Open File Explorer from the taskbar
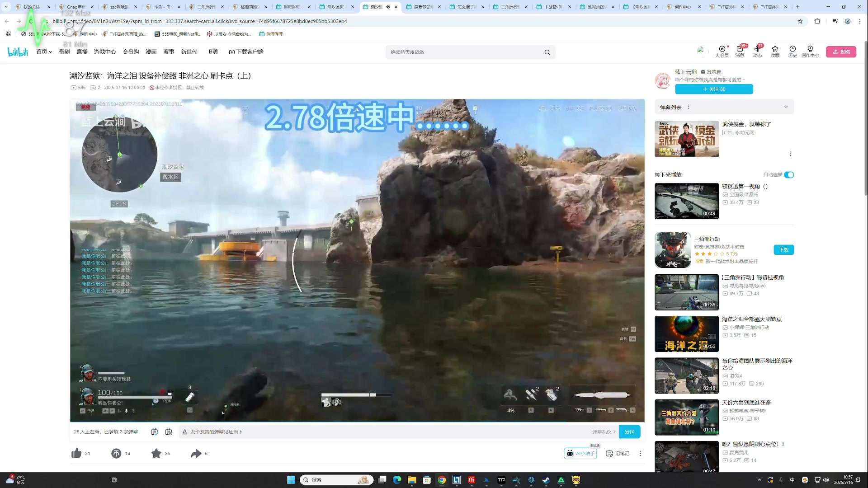Image resolution: width=868 pixels, height=488 pixels. (412, 480)
